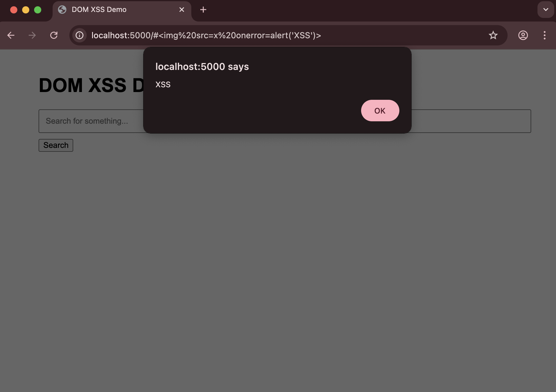
Task: Expand the chevron at top right corner
Action: pos(546,10)
